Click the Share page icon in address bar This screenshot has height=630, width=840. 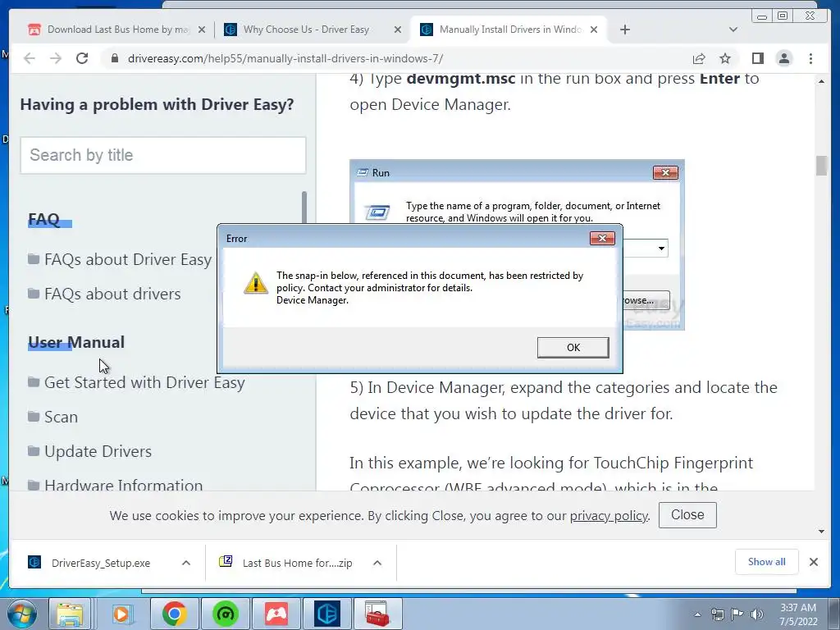click(x=699, y=58)
